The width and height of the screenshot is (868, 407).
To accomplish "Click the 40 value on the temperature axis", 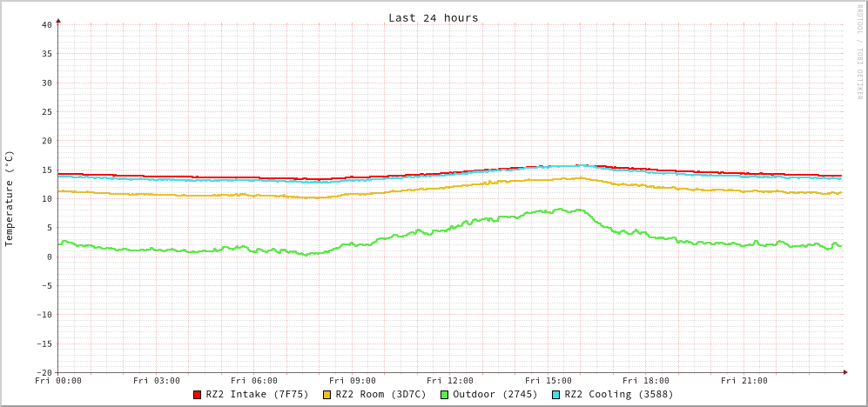I will pos(47,24).
